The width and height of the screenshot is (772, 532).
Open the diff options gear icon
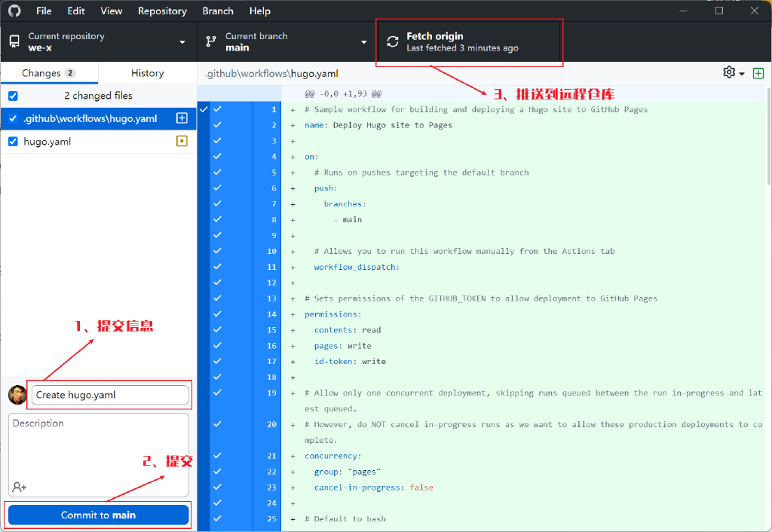tap(728, 73)
